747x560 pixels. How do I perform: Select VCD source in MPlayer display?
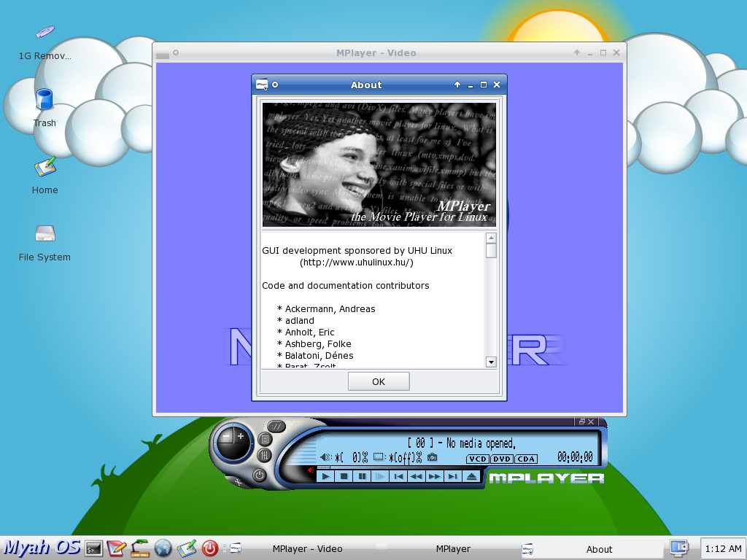tap(477, 459)
